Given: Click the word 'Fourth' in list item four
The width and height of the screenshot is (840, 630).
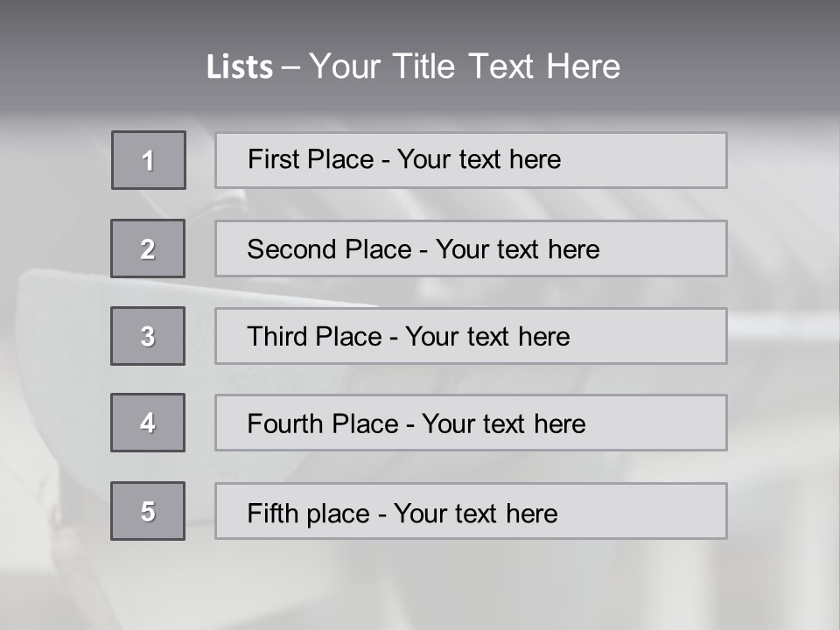Looking at the screenshot, I should tap(287, 424).
